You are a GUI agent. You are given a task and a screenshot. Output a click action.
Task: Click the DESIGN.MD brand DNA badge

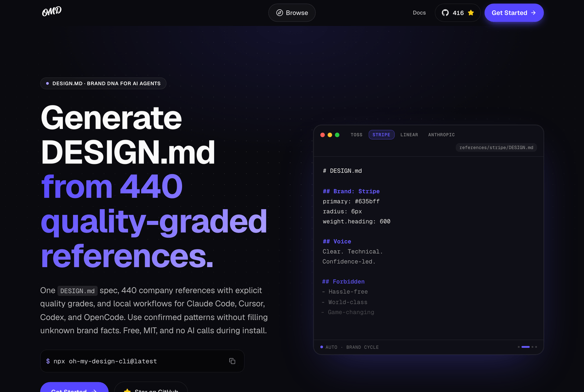point(103,84)
